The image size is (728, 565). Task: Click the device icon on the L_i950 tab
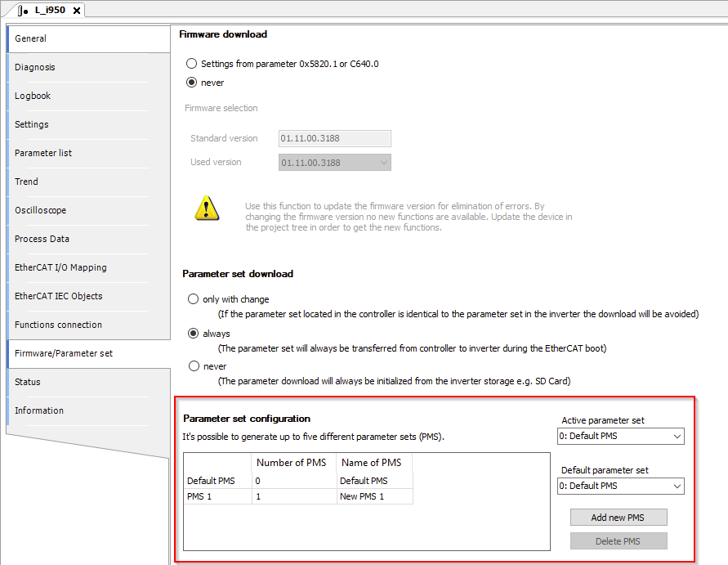click(22, 11)
